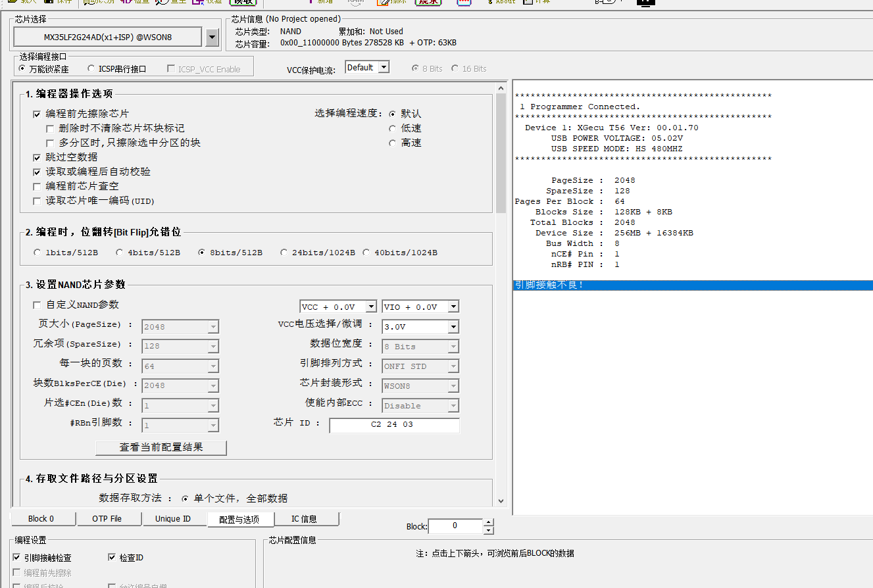Expand the VCC + 0.0V dropdown
The image size is (873, 588).
pos(371,306)
